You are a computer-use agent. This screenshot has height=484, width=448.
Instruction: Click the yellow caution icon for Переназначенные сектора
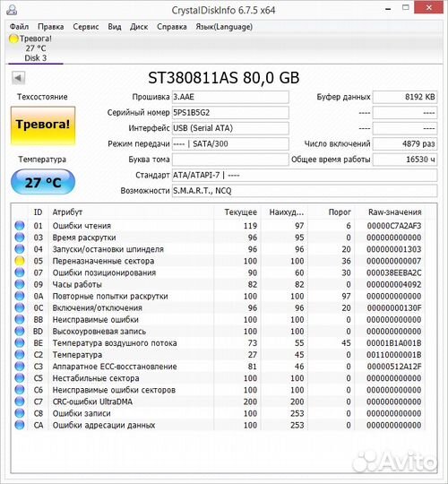point(20,261)
